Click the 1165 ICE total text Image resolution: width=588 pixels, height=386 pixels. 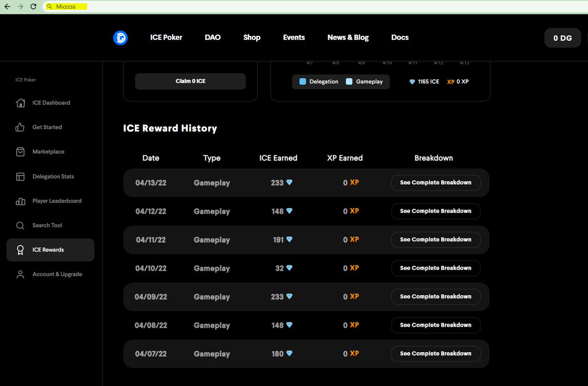coord(428,82)
